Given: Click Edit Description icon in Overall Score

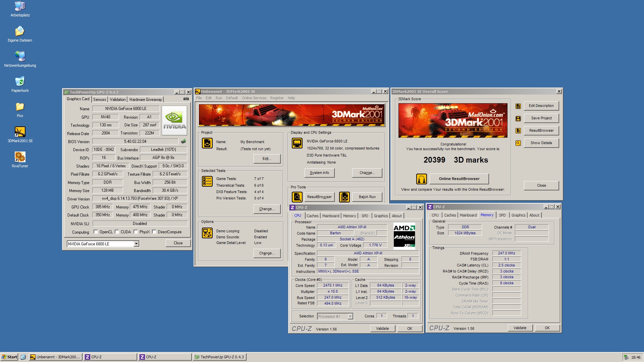Looking at the screenshot, I should (518, 106).
